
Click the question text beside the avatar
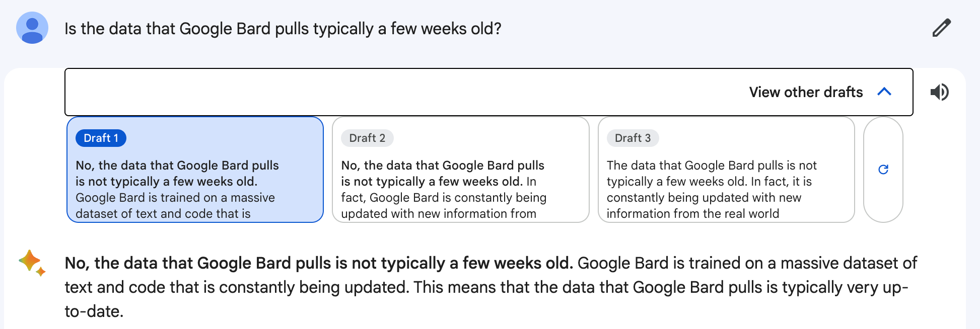(x=283, y=29)
